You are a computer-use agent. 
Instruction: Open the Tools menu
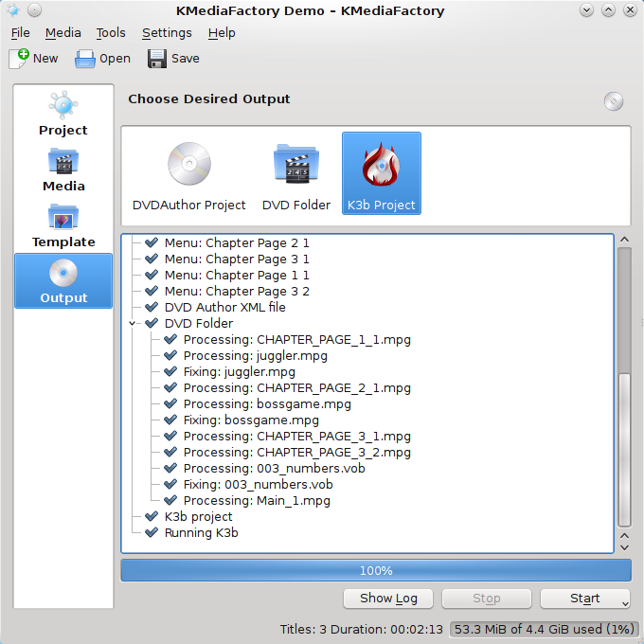[x=111, y=32]
